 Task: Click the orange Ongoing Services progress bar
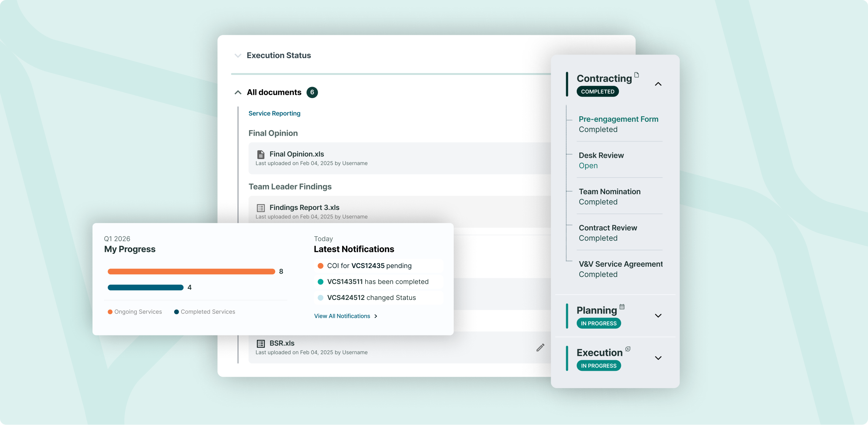pyautogui.click(x=191, y=271)
